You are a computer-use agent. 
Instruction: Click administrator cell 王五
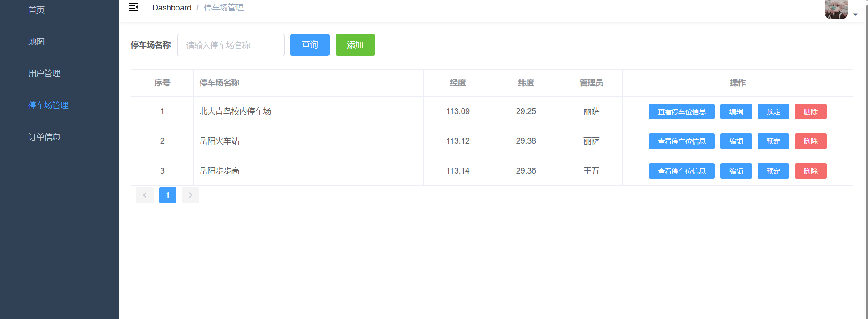591,171
